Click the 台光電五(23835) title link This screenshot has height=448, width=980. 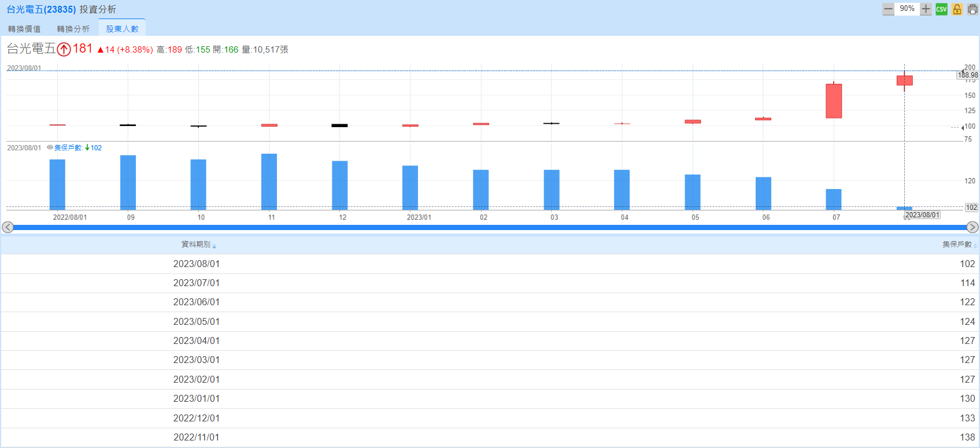coord(41,9)
